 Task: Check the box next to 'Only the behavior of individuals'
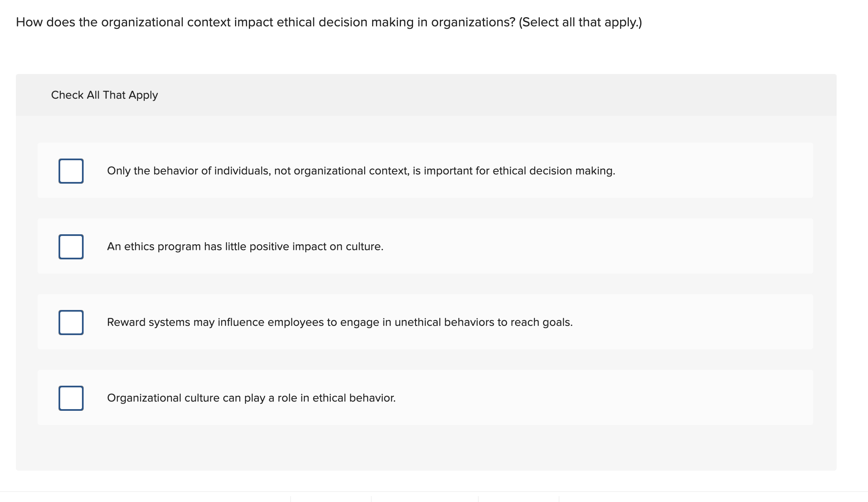coord(71,171)
